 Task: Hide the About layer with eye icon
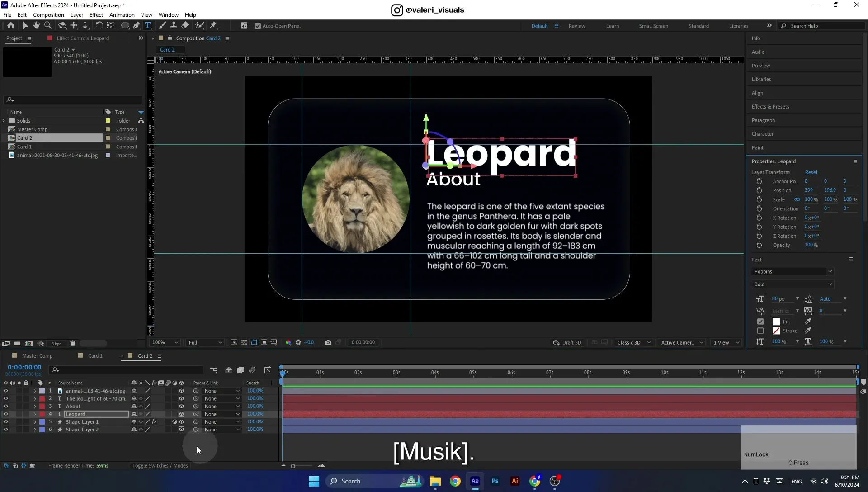[x=6, y=407]
